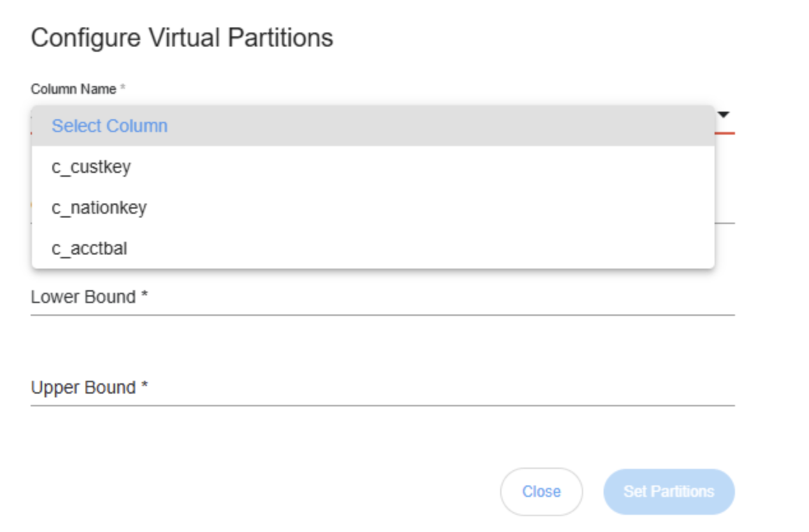Click the Configure Virtual Partitions heading
Image resolution: width=809 pixels, height=532 pixels.
[182, 38]
